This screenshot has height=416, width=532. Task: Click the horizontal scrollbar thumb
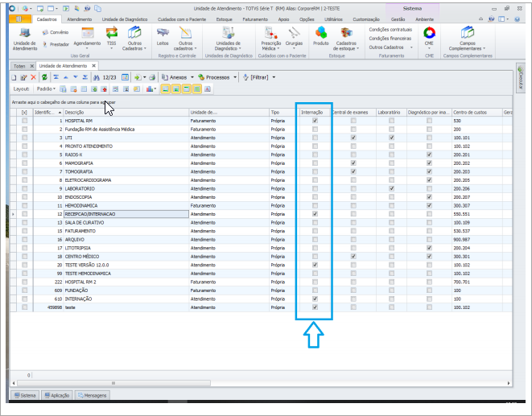pos(113,383)
